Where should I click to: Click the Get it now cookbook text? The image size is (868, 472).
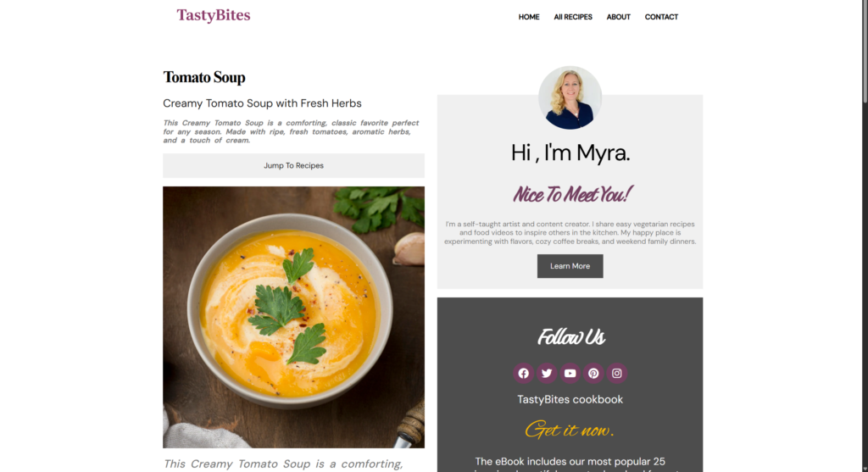[x=570, y=430]
